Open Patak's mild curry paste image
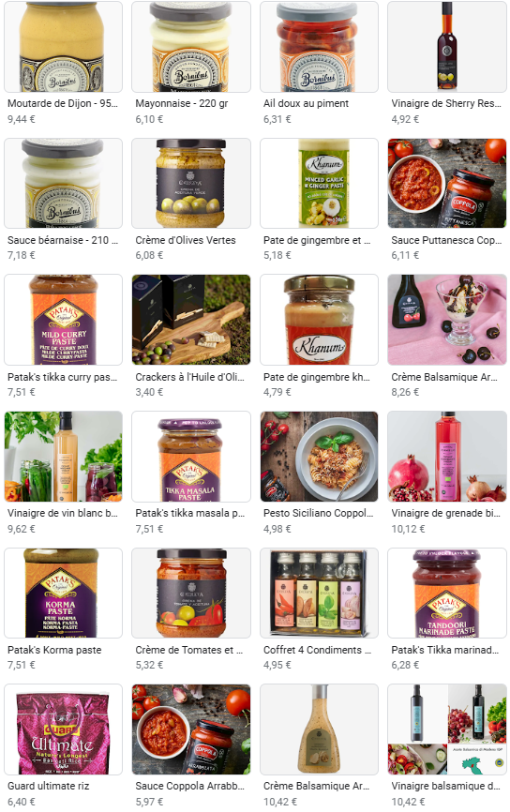Image resolution: width=510 pixels, height=812 pixels. tap(63, 320)
